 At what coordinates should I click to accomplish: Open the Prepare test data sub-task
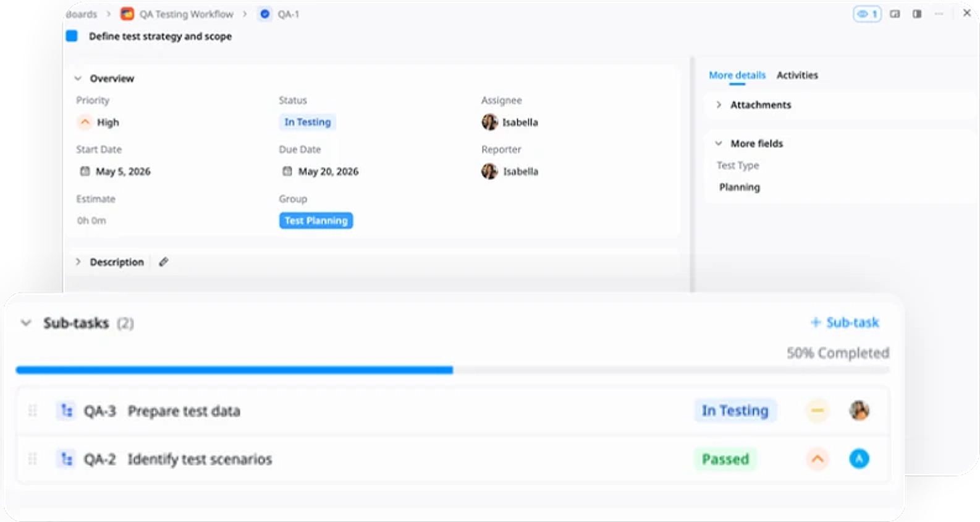[184, 411]
